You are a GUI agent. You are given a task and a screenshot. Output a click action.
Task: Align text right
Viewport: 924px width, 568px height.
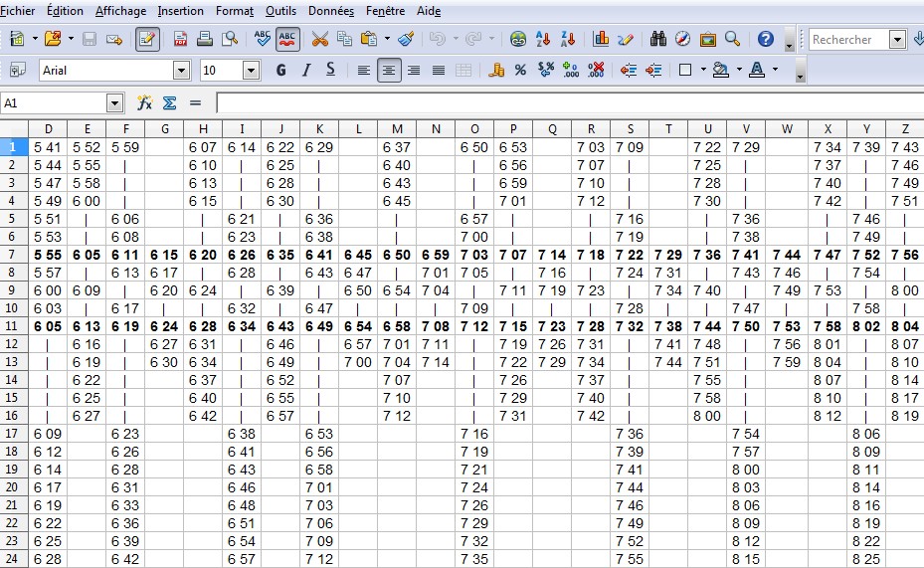coord(414,71)
